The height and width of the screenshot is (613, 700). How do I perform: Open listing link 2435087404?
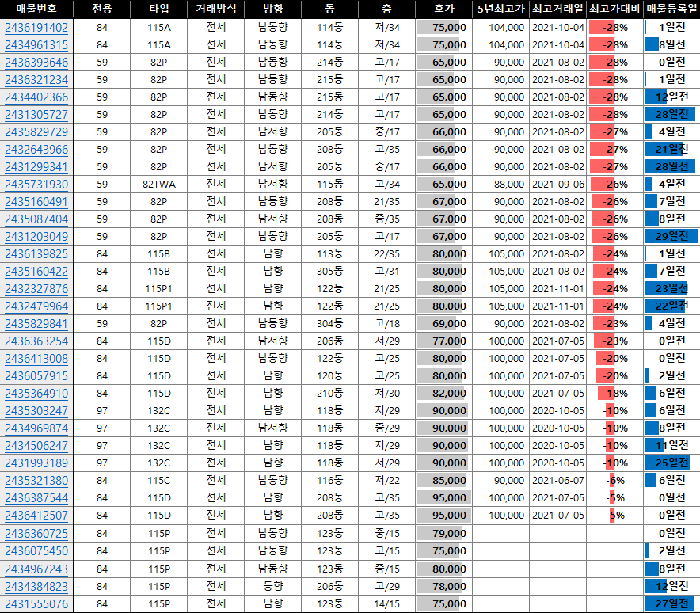36,219
